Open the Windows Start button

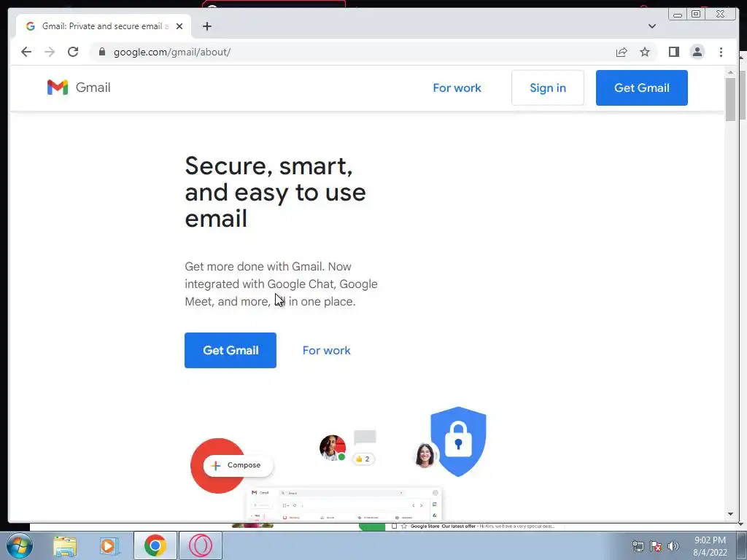click(20, 545)
